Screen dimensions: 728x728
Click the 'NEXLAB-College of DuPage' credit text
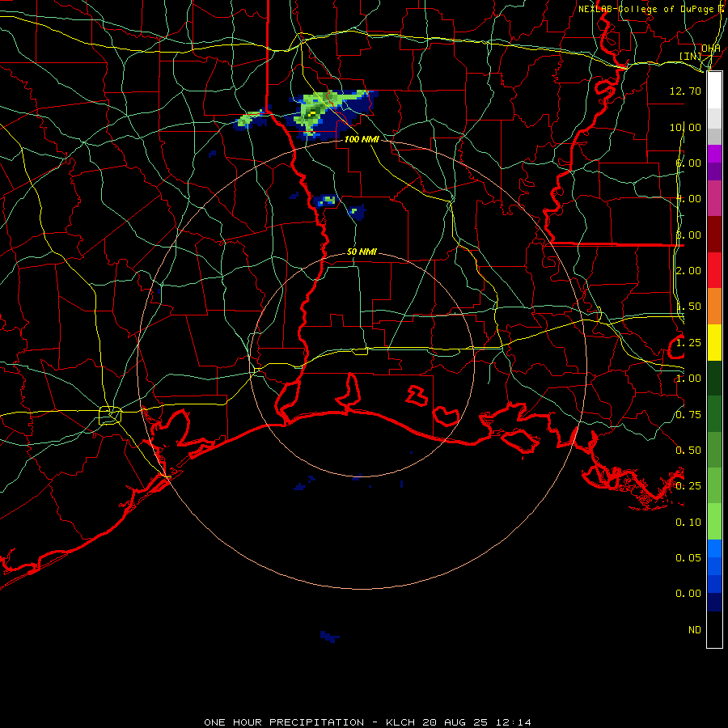pos(645,9)
